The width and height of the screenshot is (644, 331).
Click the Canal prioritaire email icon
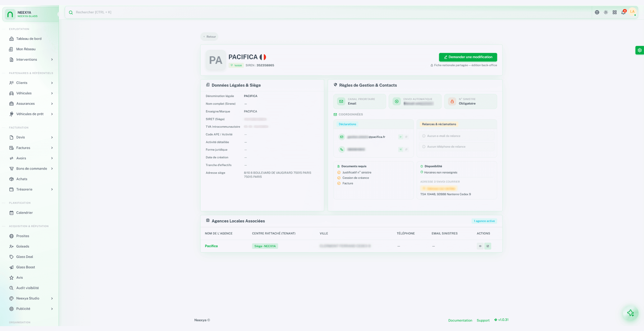click(x=341, y=101)
